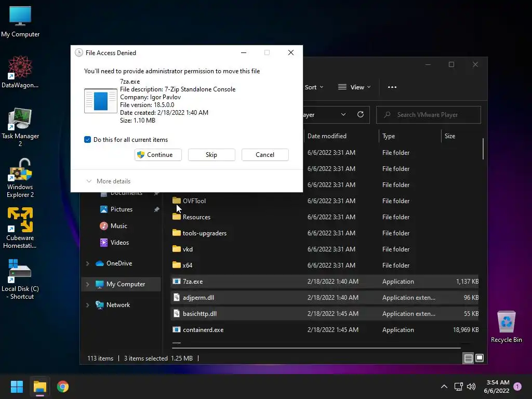Click Continue in File Access Denied dialog

tap(158, 155)
